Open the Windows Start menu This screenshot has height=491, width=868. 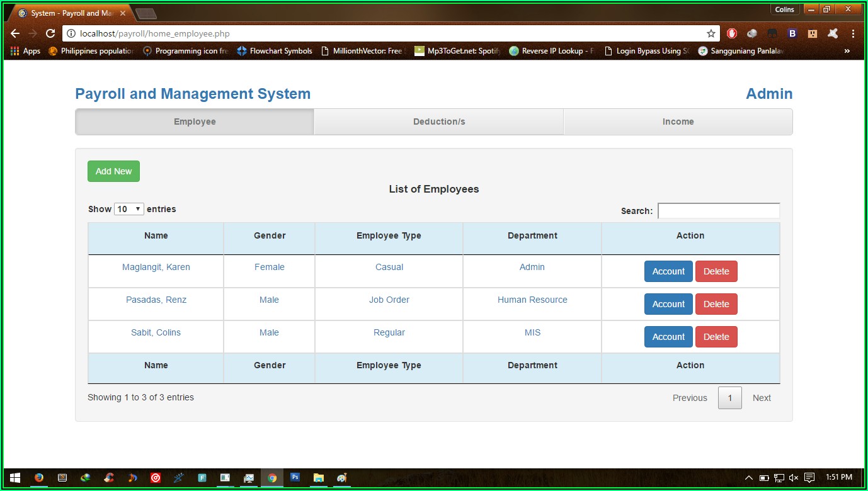pyautogui.click(x=15, y=478)
